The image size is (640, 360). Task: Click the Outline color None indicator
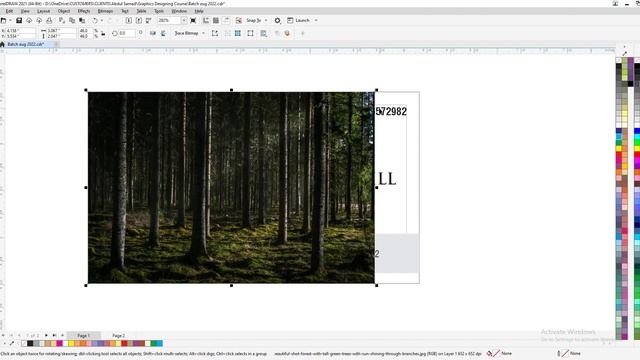tap(569, 353)
